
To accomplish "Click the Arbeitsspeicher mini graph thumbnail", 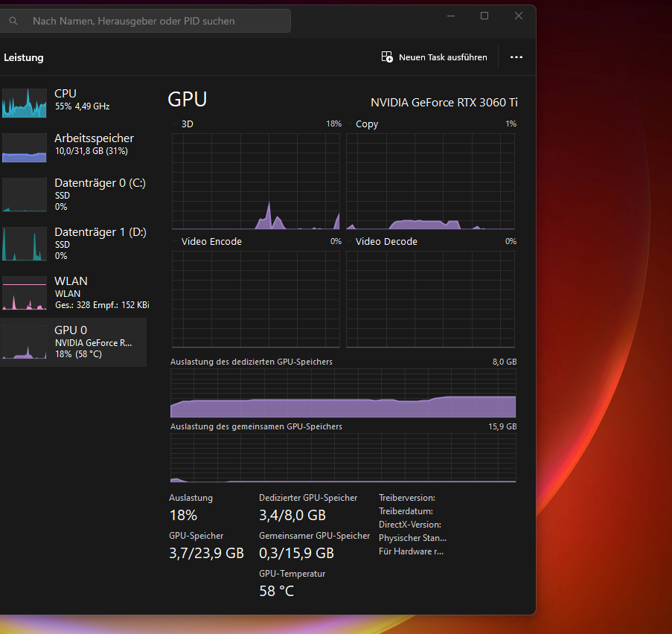I will pos(25,147).
